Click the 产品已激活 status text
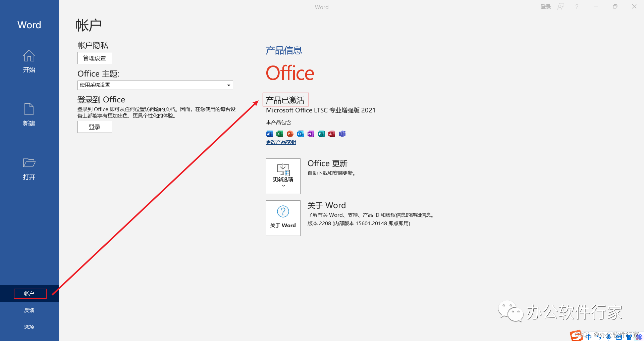Screen dimensions: 644x341 (285, 100)
